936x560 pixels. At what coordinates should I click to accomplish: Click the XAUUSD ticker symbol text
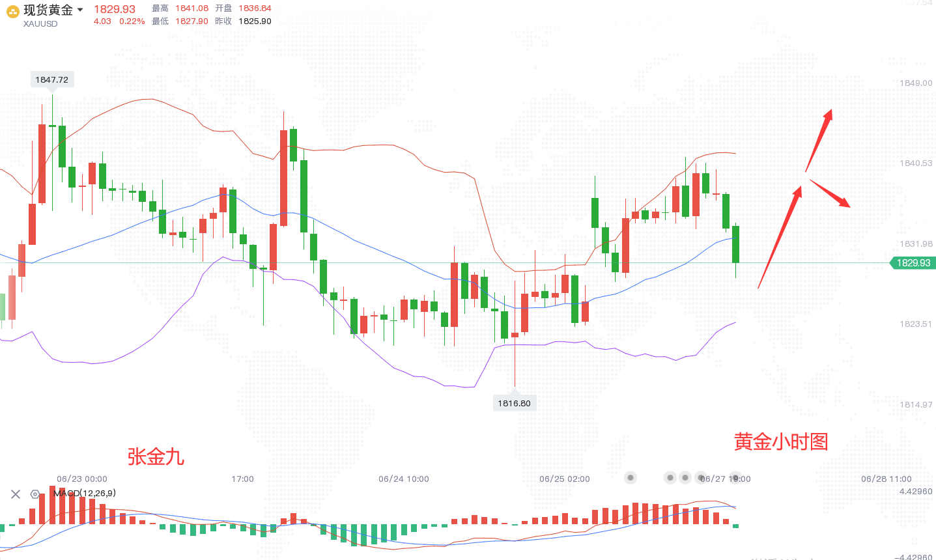click(40, 24)
